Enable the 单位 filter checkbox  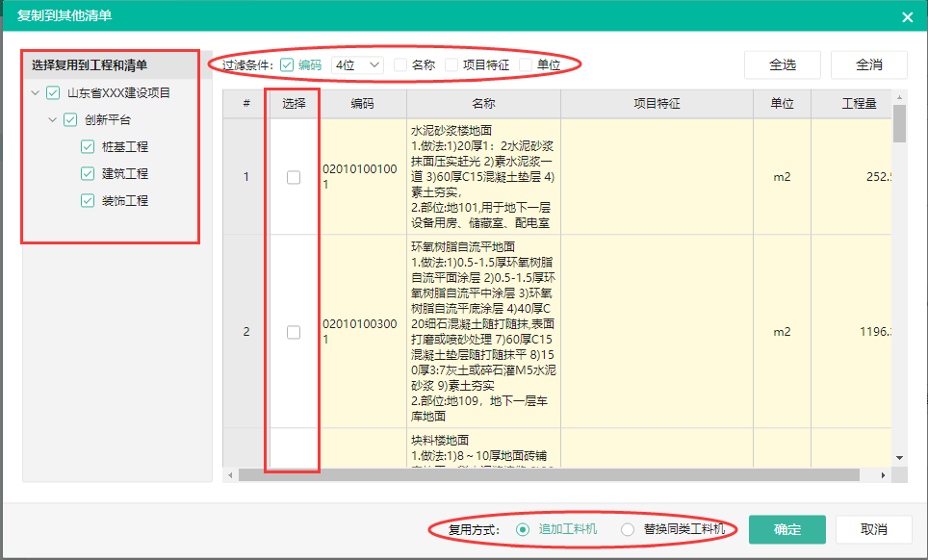[x=526, y=65]
